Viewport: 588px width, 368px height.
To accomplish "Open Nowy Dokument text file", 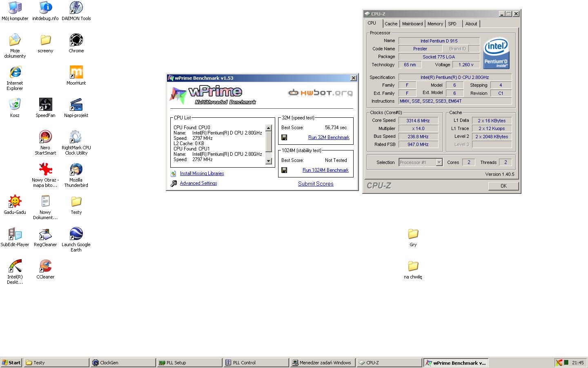I will pyautogui.click(x=45, y=201).
